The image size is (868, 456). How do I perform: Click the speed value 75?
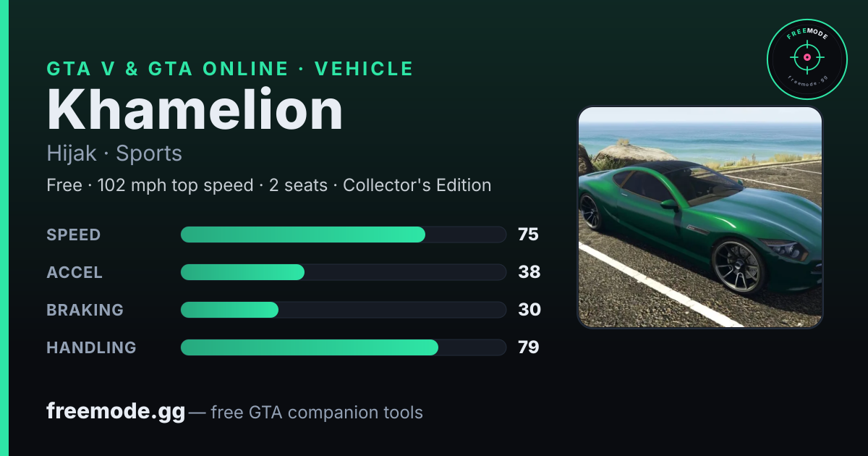[529, 235]
